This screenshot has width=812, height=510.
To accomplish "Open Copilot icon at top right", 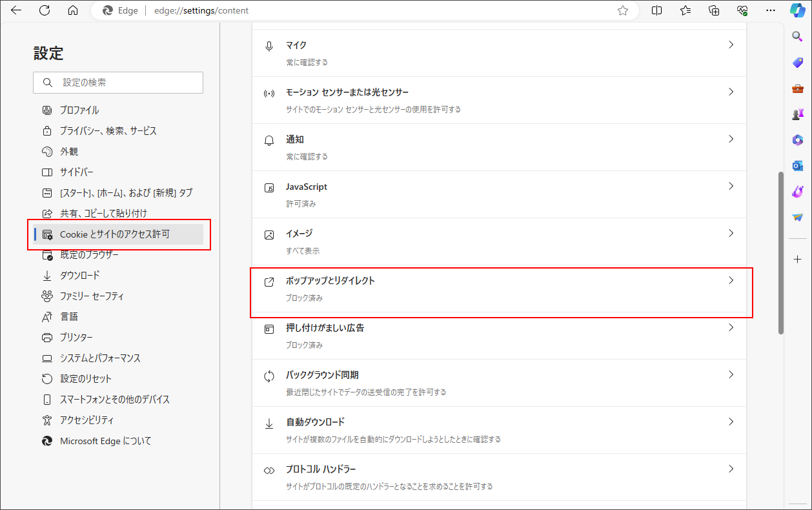I will pos(798,10).
